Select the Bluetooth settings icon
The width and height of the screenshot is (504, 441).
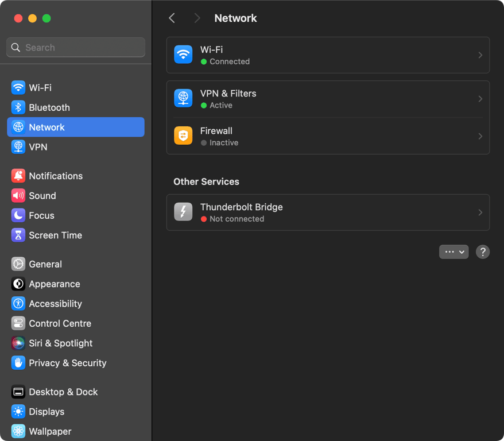(18, 107)
